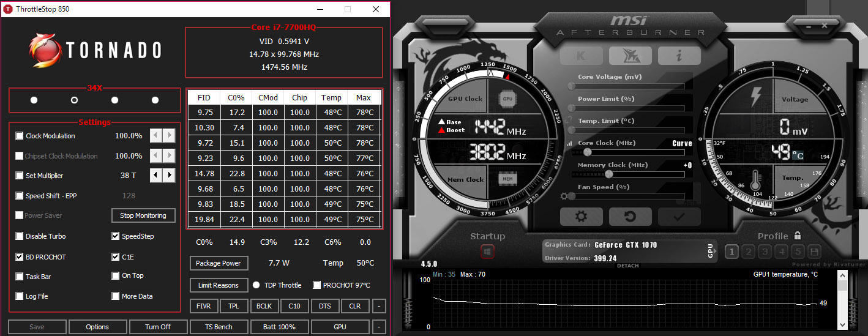Select second ThrottleStop profile radio button
This screenshot has height=336, width=868.
(74, 100)
